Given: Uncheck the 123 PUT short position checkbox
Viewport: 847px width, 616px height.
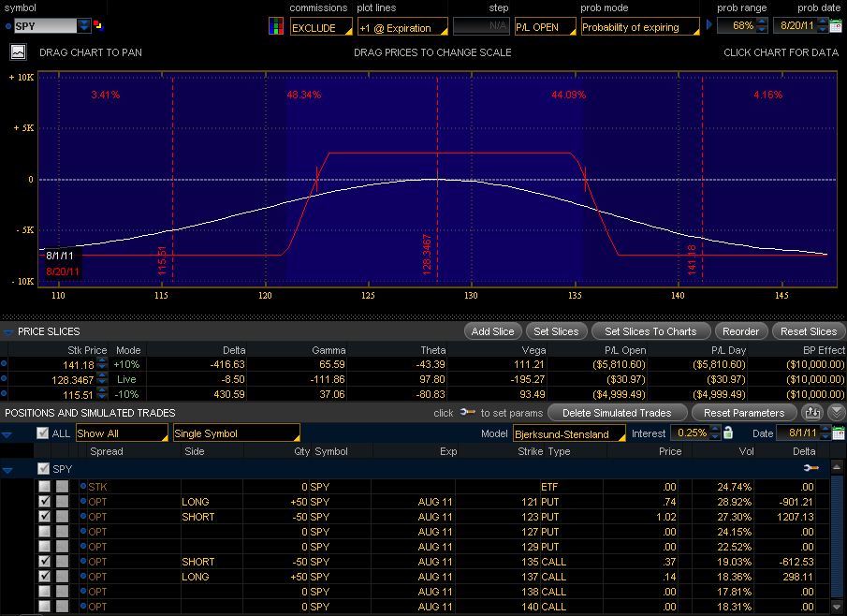Looking at the screenshot, I should pos(44,517).
